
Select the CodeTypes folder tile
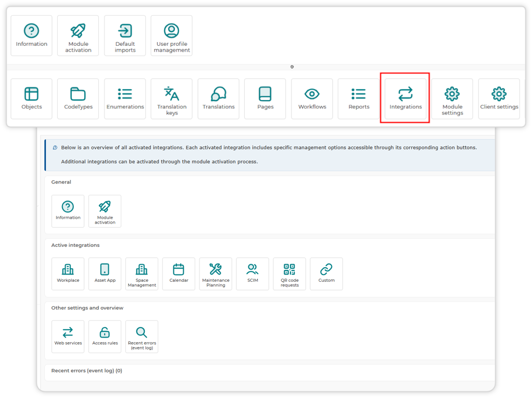pos(78,99)
